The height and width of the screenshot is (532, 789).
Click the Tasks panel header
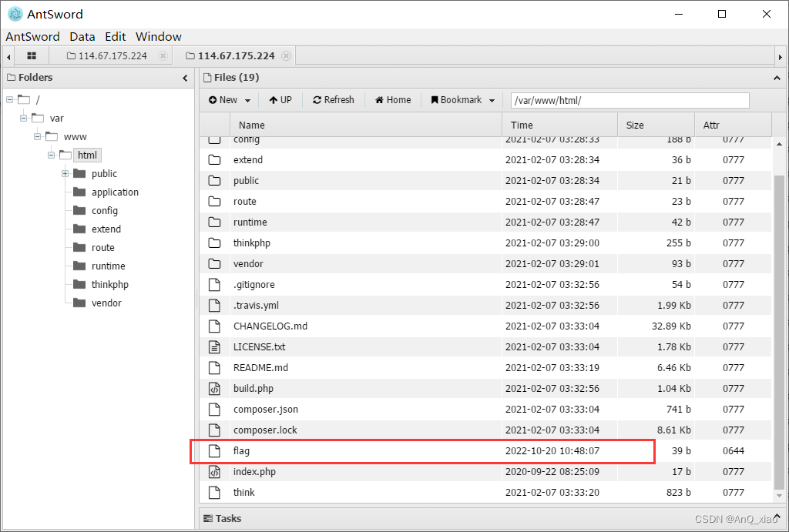[492, 518]
